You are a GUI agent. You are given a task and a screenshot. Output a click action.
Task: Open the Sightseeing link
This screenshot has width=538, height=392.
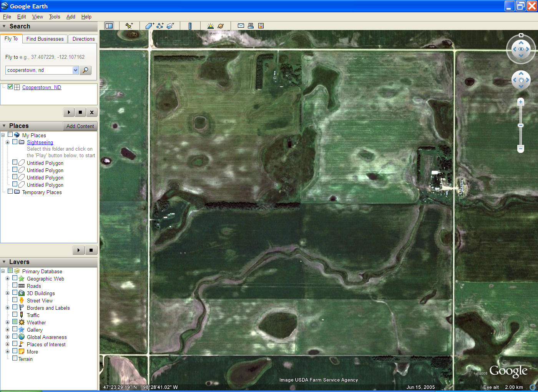(x=40, y=142)
